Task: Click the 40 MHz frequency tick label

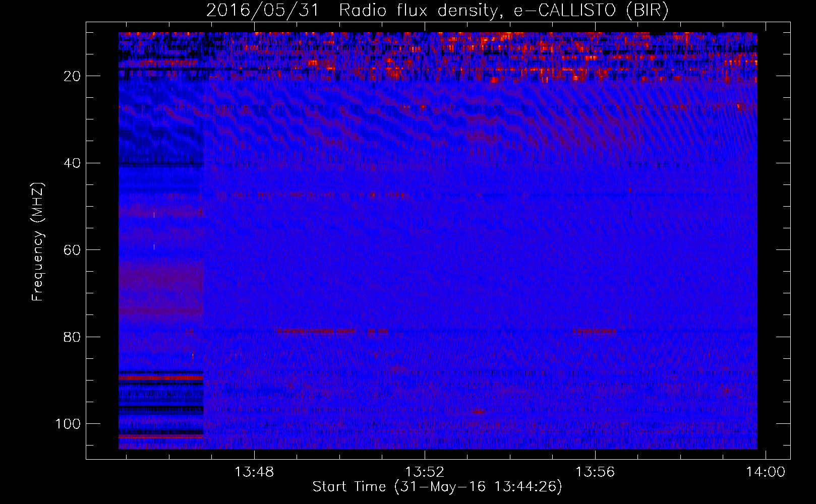Action: tap(72, 163)
